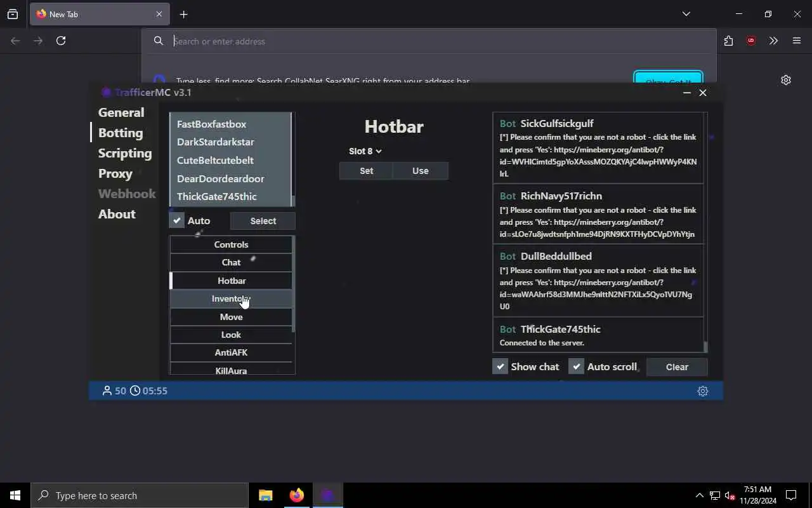This screenshot has height=508, width=812.
Task: Select bot CuteBeltcutebelt in the list
Action: click(x=230, y=160)
